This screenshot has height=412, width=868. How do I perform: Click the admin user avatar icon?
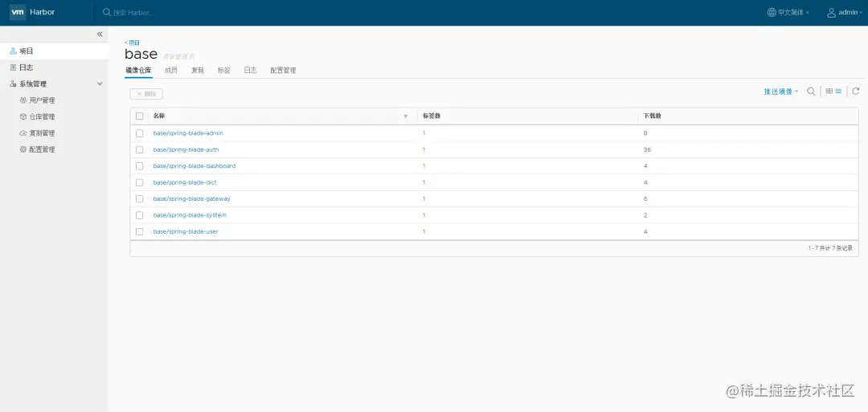(832, 12)
